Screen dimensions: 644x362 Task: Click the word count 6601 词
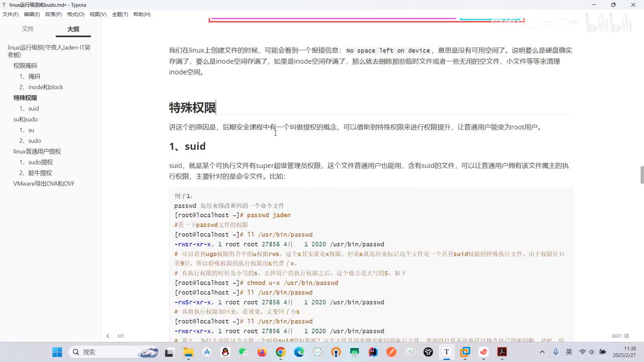(x=620, y=336)
